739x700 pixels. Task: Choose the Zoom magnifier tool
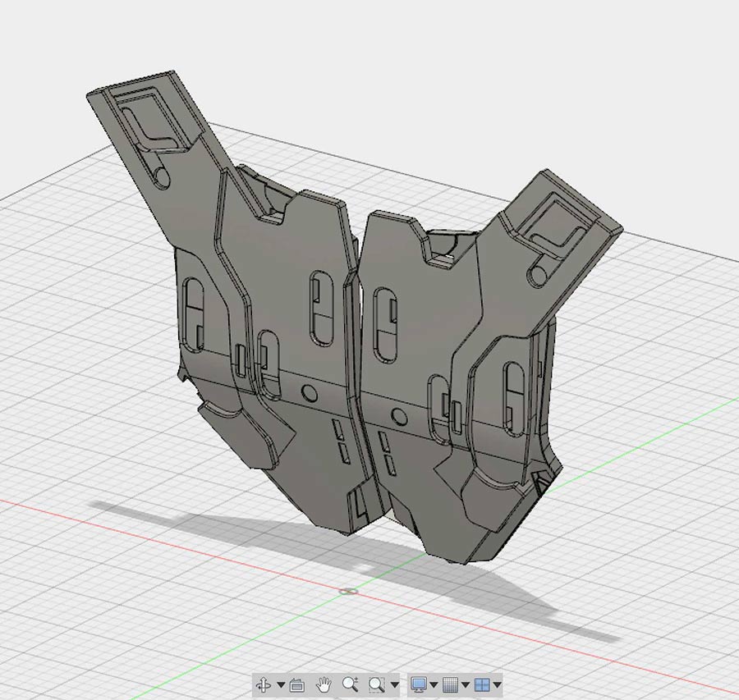[x=350, y=684]
